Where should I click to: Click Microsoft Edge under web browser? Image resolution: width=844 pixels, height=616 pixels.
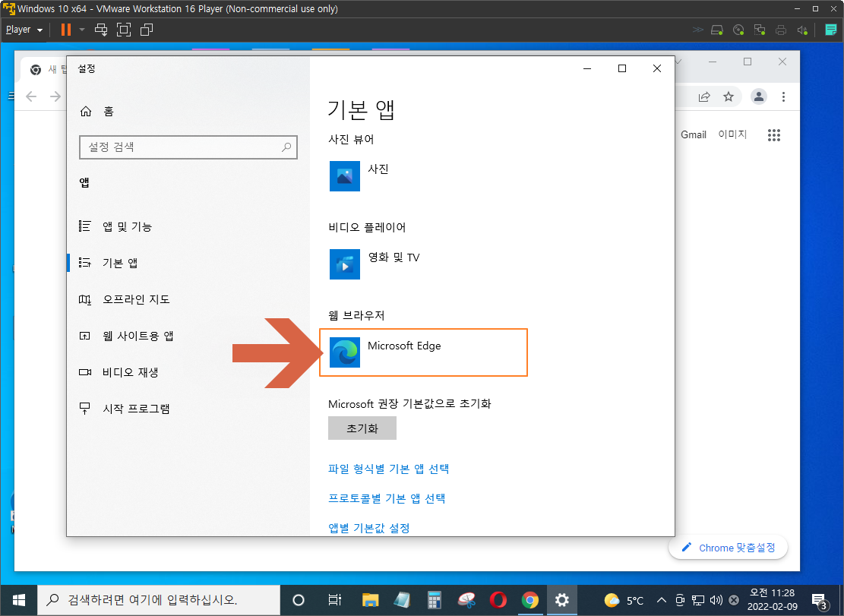coord(423,352)
